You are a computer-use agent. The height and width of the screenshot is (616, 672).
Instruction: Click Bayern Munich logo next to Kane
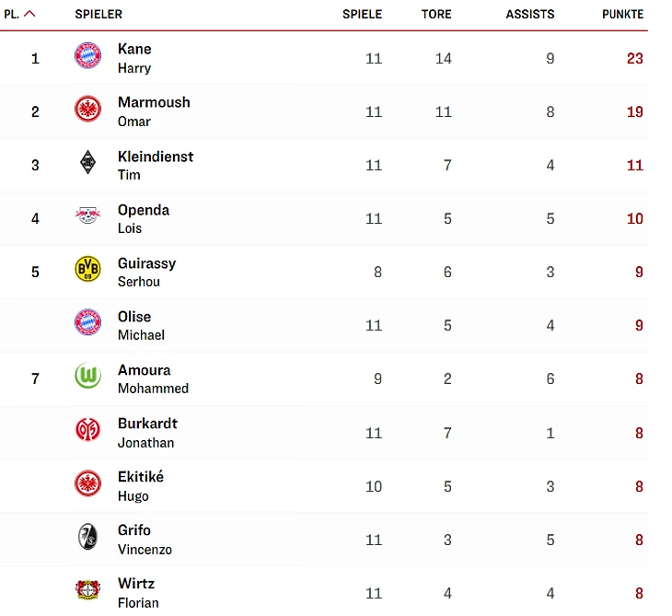point(87,56)
